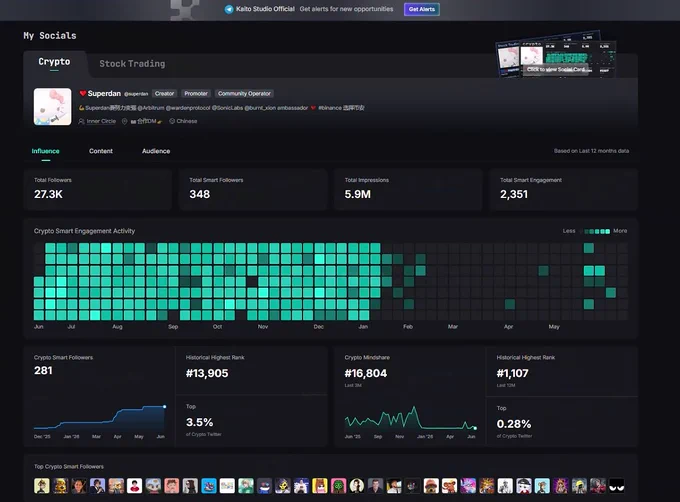
Task: Click the @burnt_xion mention in bio
Action: (x=260, y=108)
